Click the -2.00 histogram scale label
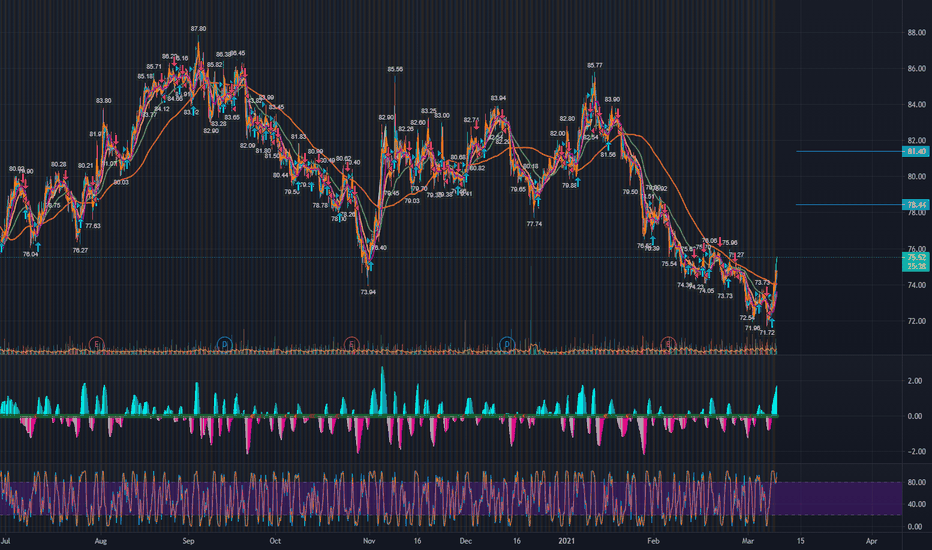The image size is (932, 550). coord(914,451)
